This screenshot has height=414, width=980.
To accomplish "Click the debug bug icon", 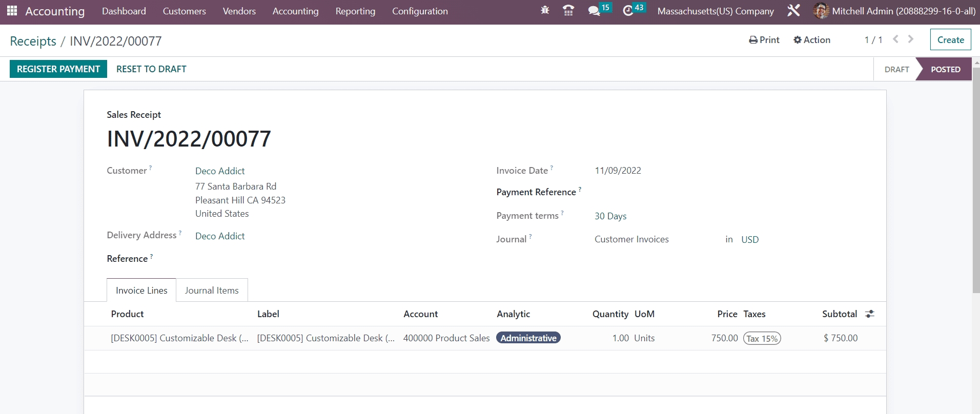I will (x=545, y=11).
